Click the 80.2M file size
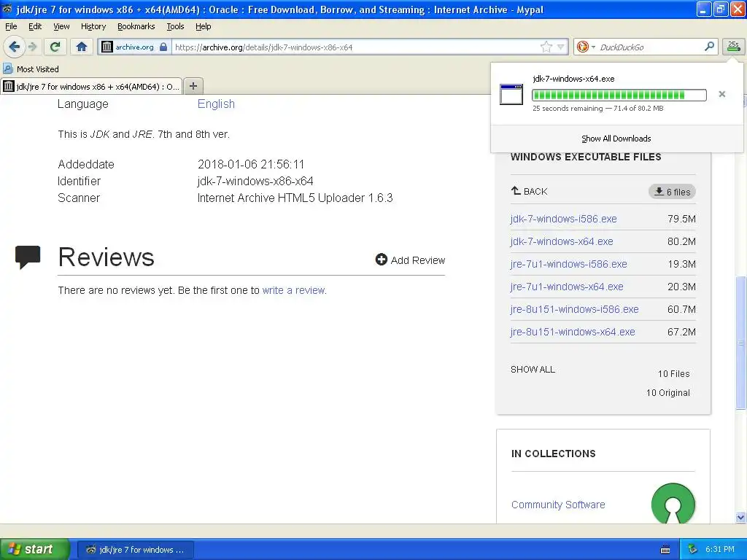Image resolution: width=747 pixels, height=560 pixels. (681, 241)
